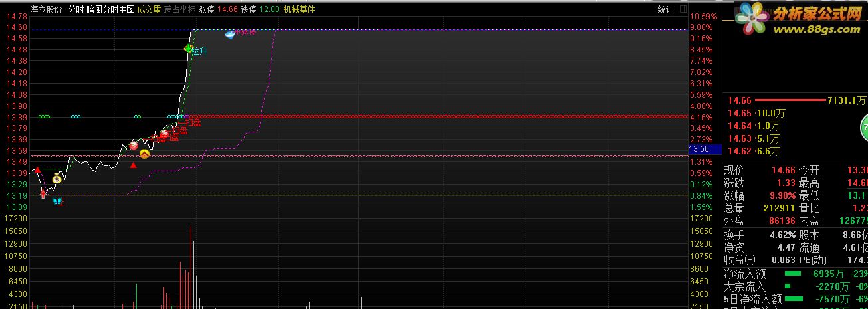This screenshot has width=868, height=309.
Task: Click the 最高 label
Action: pos(809,183)
